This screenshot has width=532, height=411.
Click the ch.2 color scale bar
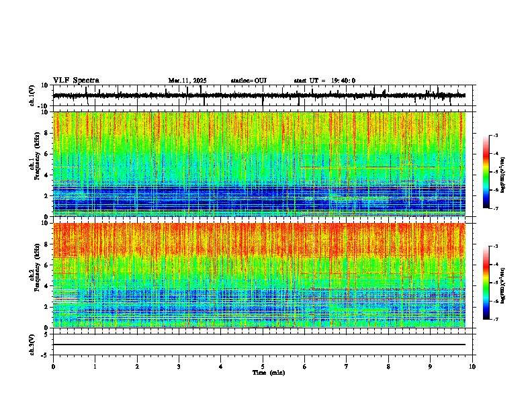pos(486,283)
